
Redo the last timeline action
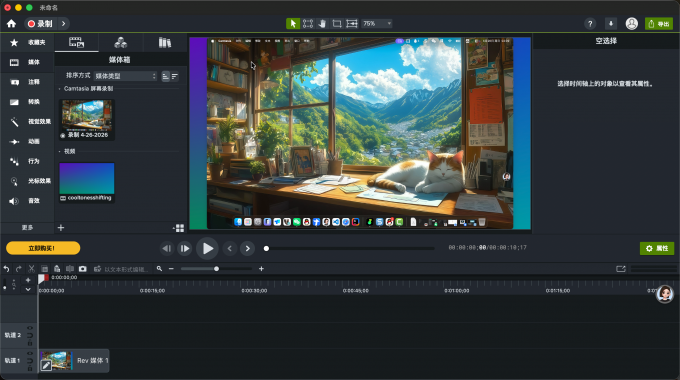tap(19, 269)
